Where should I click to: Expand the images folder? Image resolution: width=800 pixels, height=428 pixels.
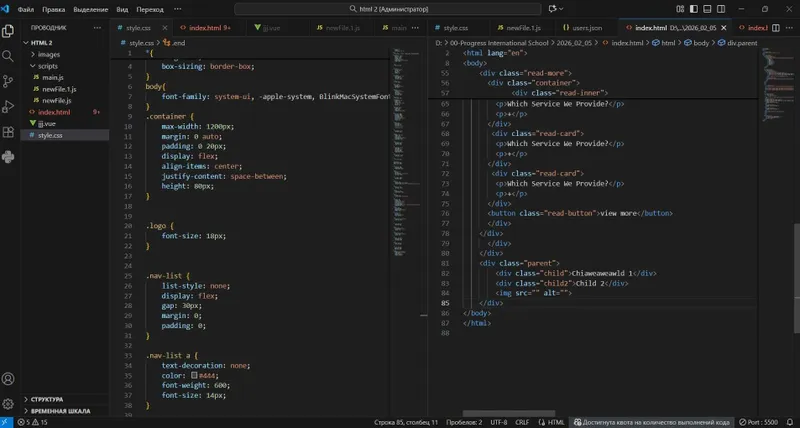coord(49,55)
